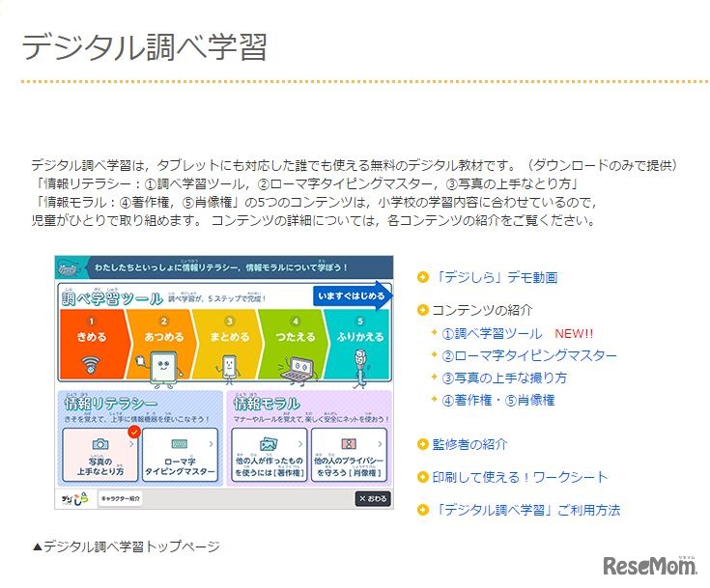
Task: Click the pictures icon on 著作権 card
Action: 269,444
